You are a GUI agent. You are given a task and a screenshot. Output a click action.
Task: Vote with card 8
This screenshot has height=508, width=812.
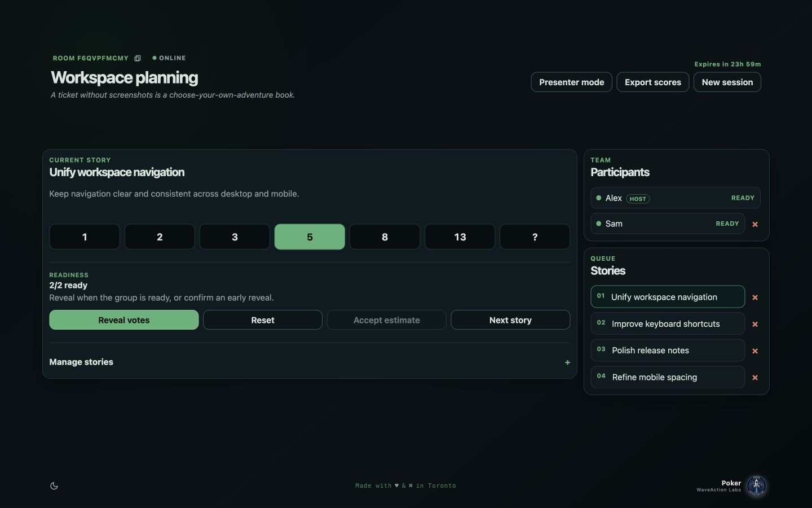pyautogui.click(x=385, y=237)
